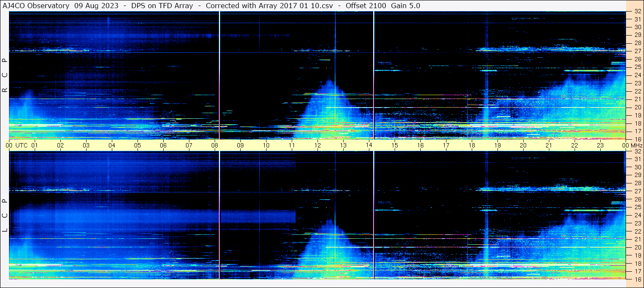The height and width of the screenshot is (288, 644).
Task: Click the "AJ4CO Observatory" title text
Action: 36,6
